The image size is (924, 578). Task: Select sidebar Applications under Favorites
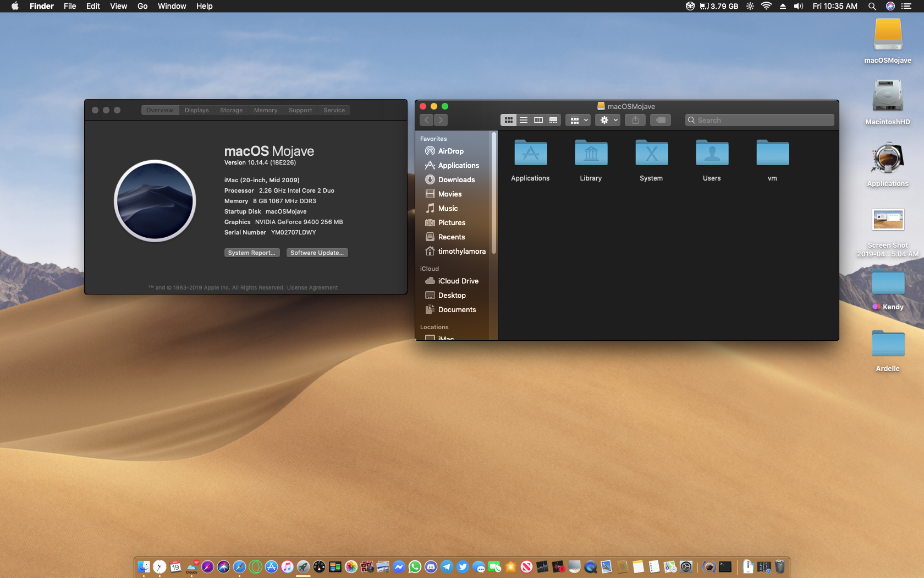pos(453,165)
